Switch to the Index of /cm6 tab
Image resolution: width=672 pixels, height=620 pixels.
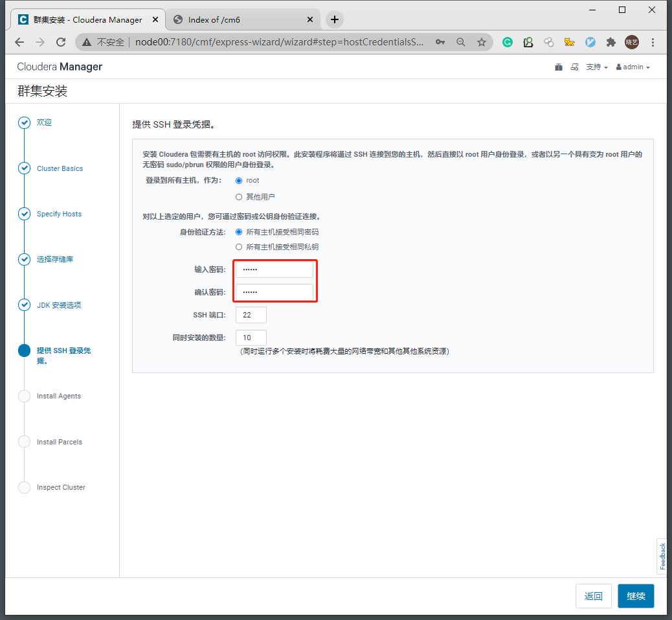tap(243, 19)
